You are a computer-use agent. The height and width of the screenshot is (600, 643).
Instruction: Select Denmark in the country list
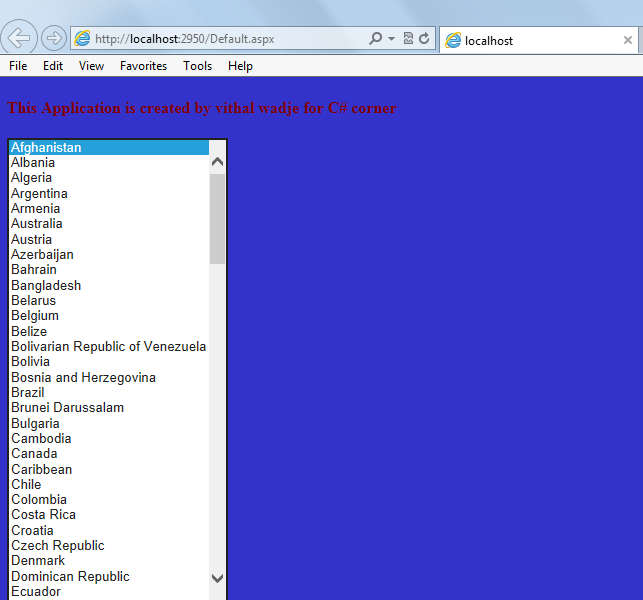coord(109,560)
